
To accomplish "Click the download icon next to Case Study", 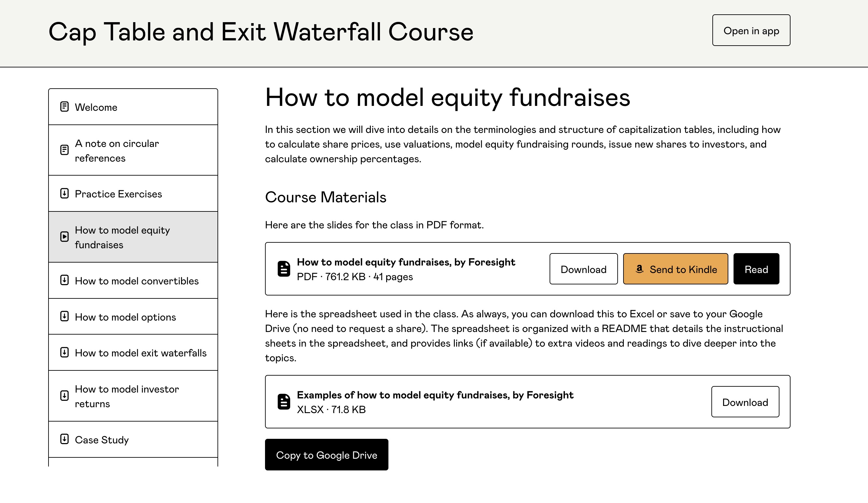I will tap(64, 439).
